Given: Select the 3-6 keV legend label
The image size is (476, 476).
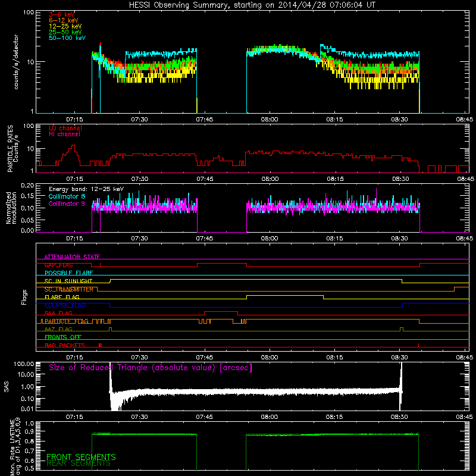Looking at the screenshot, I should pyautogui.click(x=62, y=14).
